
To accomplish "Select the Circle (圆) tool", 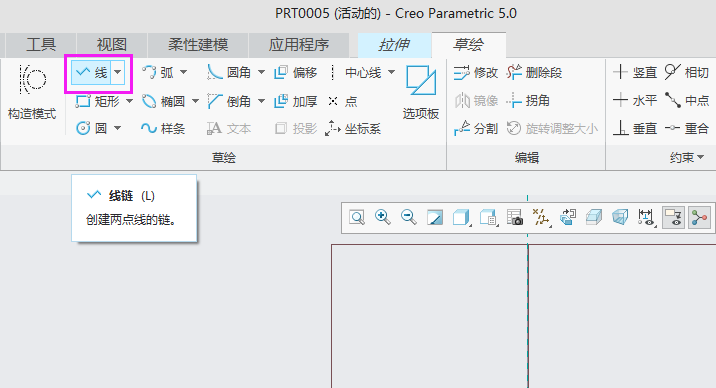I will coord(91,128).
